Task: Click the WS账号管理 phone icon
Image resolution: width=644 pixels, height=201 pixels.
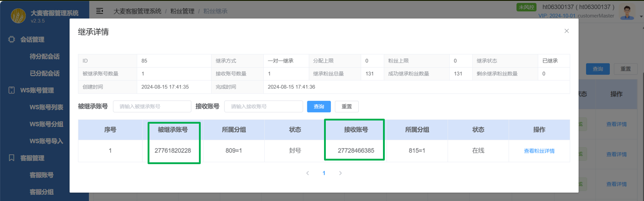Action: pyautogui.click(x=12, y=90)
